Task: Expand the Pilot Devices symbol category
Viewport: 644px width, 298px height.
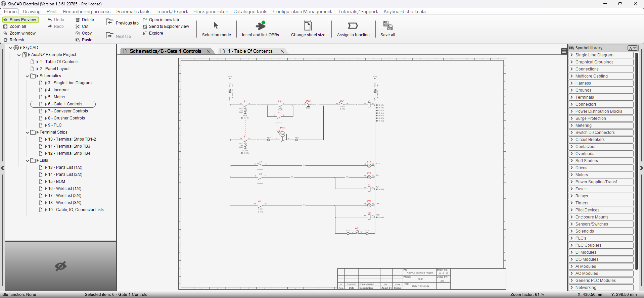Action: [x=571, y=210]
